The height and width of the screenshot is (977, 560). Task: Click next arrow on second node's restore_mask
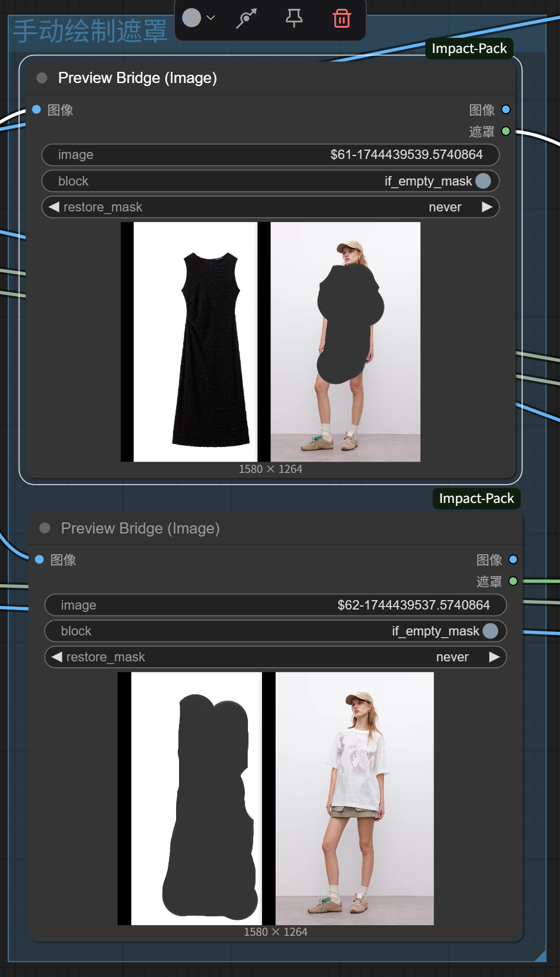(494, 657)
